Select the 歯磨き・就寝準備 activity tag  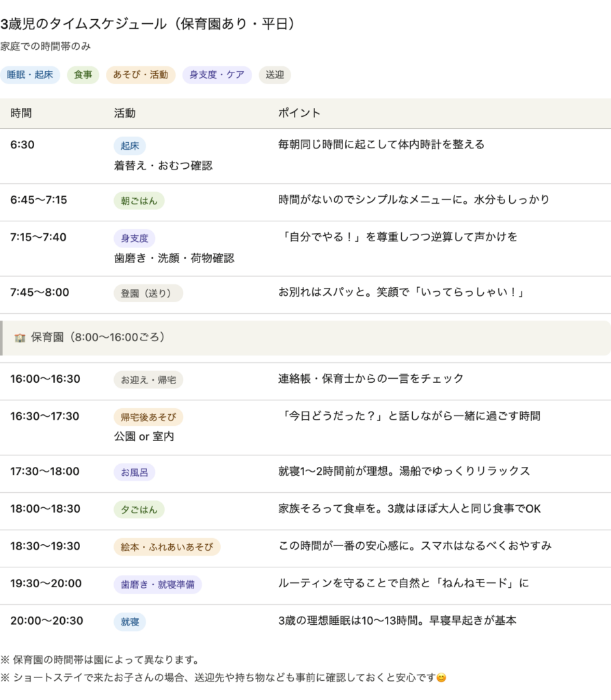(x=157, y=584)
